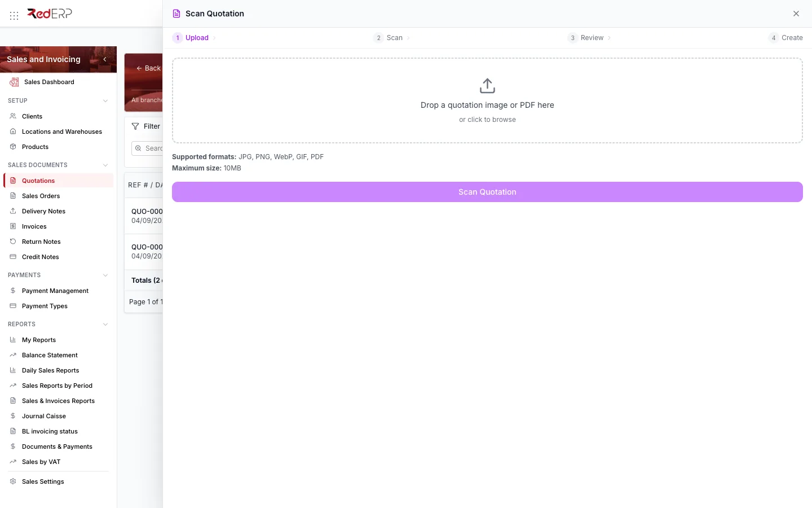
Task: Click the Sales Settings gear icon
Action: 13,481
